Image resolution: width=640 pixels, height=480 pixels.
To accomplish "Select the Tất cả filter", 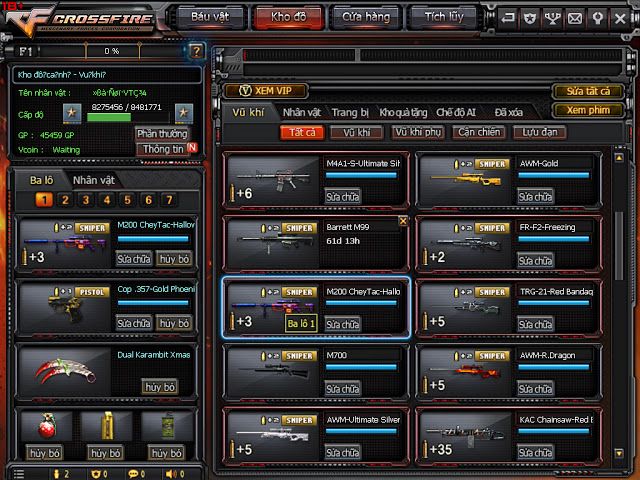I will click(x=302, y=133).
